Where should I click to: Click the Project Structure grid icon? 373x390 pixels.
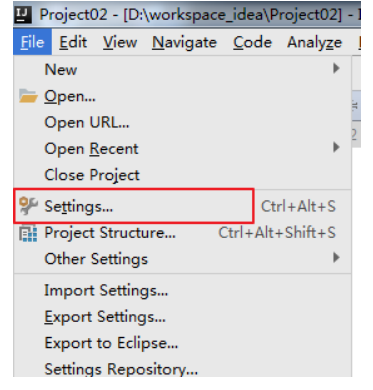coord(28,233)
